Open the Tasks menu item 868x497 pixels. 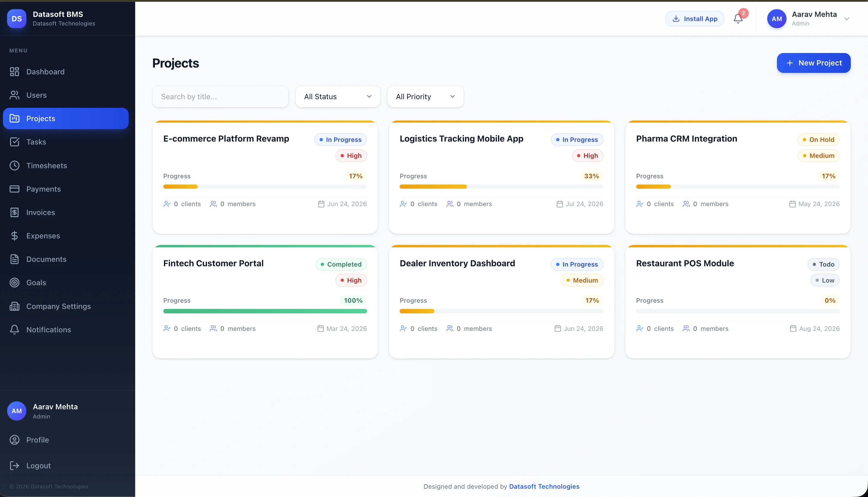click(x=36, y=142)
